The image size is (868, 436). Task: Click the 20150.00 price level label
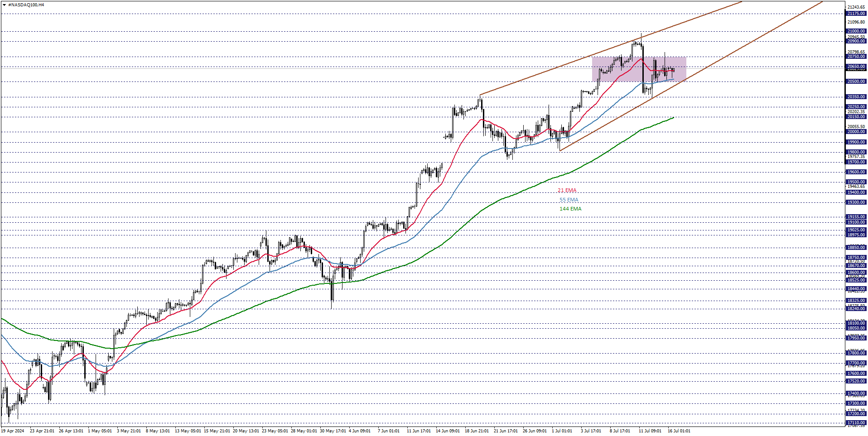coord(856,117)
